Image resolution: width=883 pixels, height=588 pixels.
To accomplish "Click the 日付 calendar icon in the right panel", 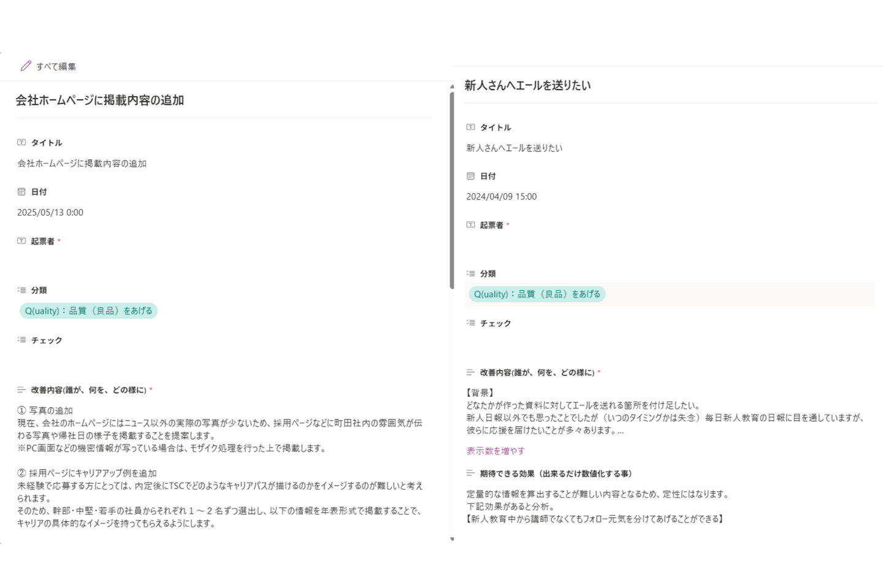I will (x=470, y=176).
